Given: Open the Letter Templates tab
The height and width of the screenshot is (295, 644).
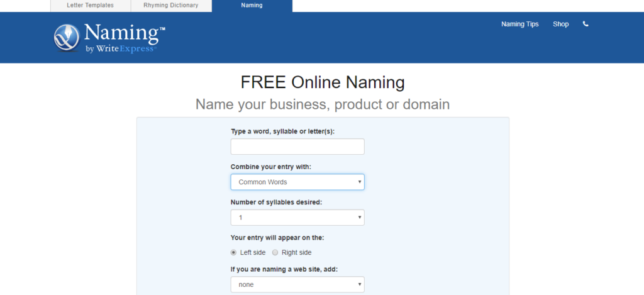Looking at the screenshot, I should click(x=91, y=5).
